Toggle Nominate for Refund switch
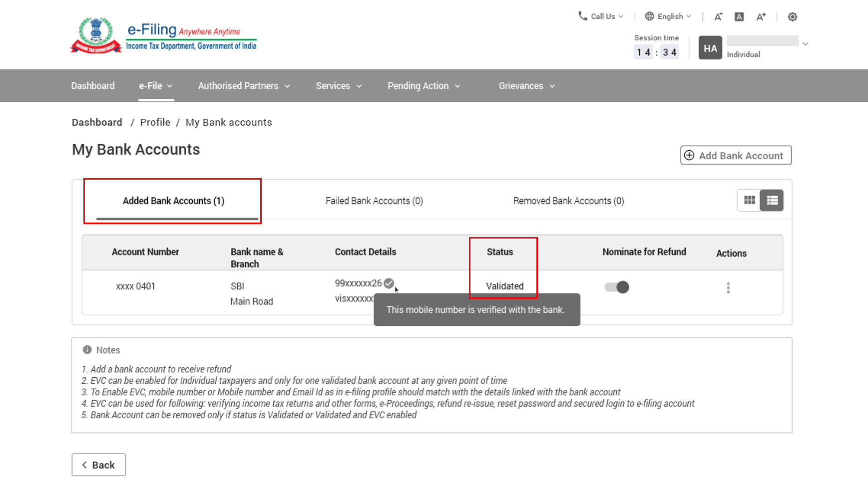The height and width of the screenshot is (494, 868). pyautogui.click(x=617, y=287)
